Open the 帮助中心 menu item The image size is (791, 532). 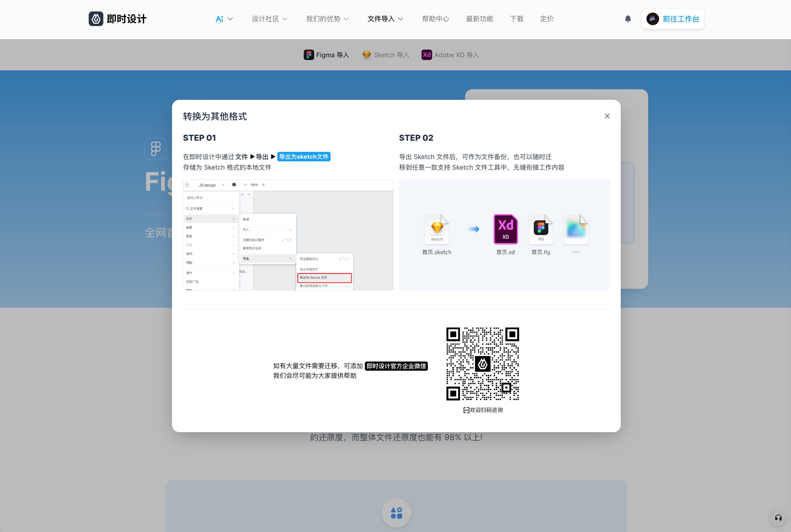click(435, 19)
